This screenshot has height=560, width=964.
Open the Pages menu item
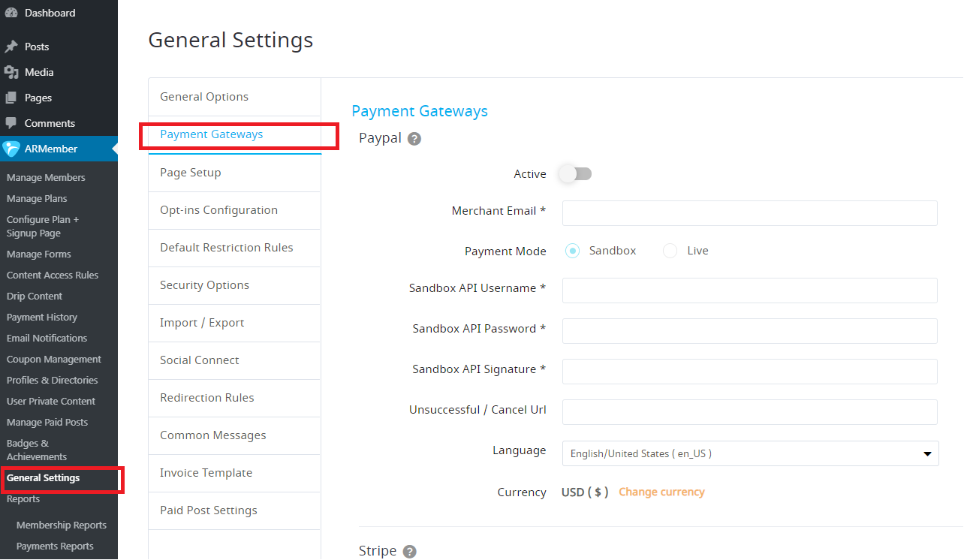point(59,98)
